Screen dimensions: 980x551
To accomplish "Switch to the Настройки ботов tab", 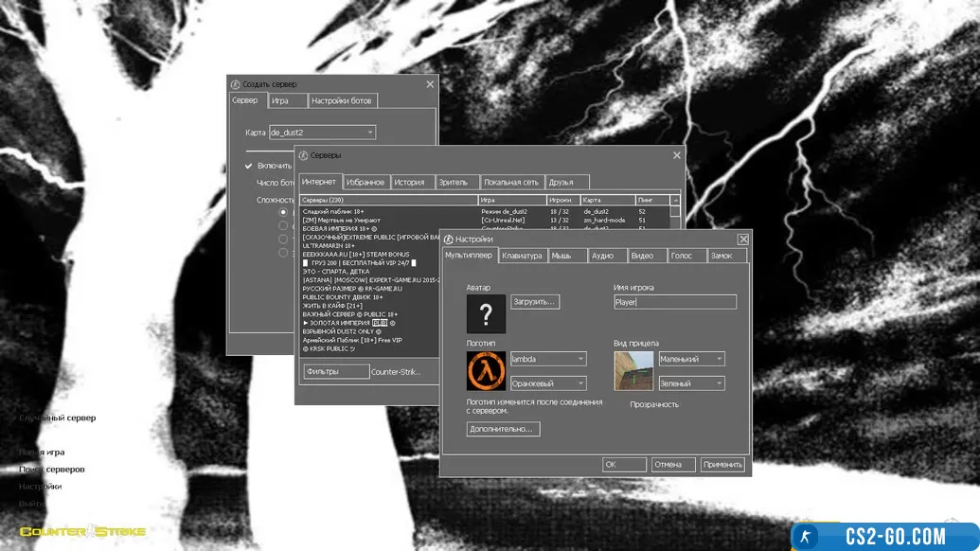I will (342, 100).
